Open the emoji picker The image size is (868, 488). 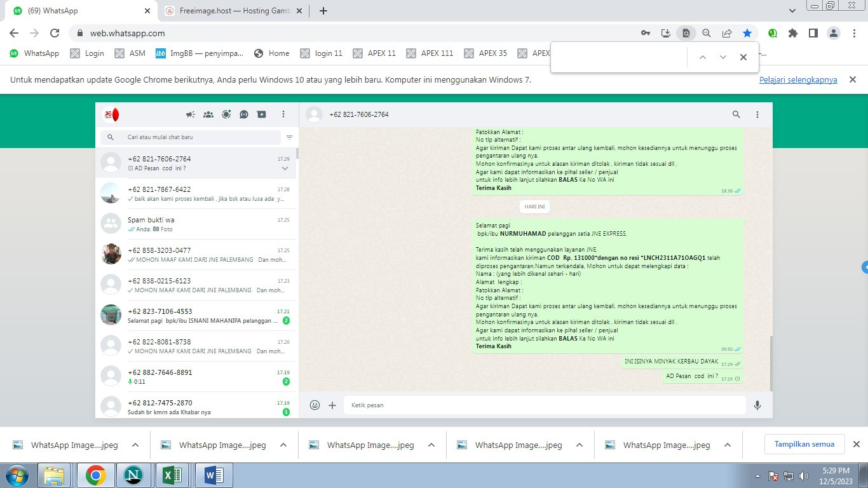[x=315, y=405]
